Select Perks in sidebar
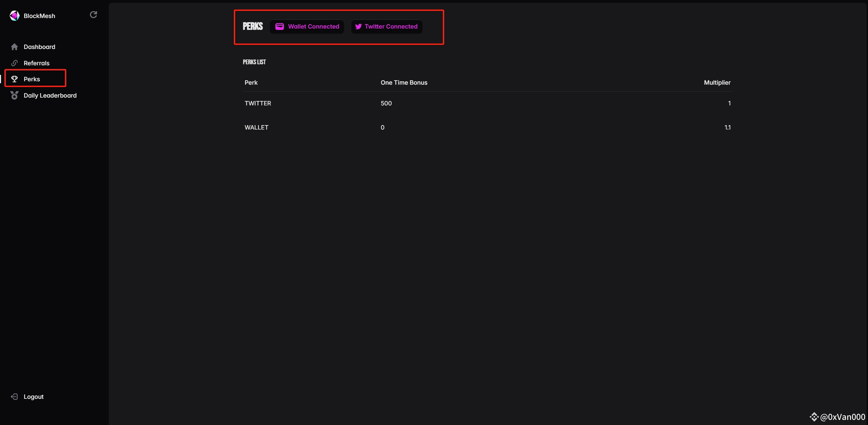The height and width of the screenshot is (425, 868). (x=32, y=79)
